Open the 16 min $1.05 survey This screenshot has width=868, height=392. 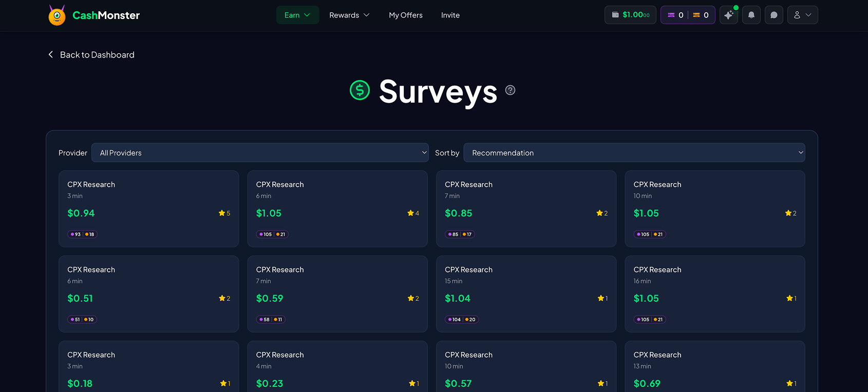pos(715,294)
